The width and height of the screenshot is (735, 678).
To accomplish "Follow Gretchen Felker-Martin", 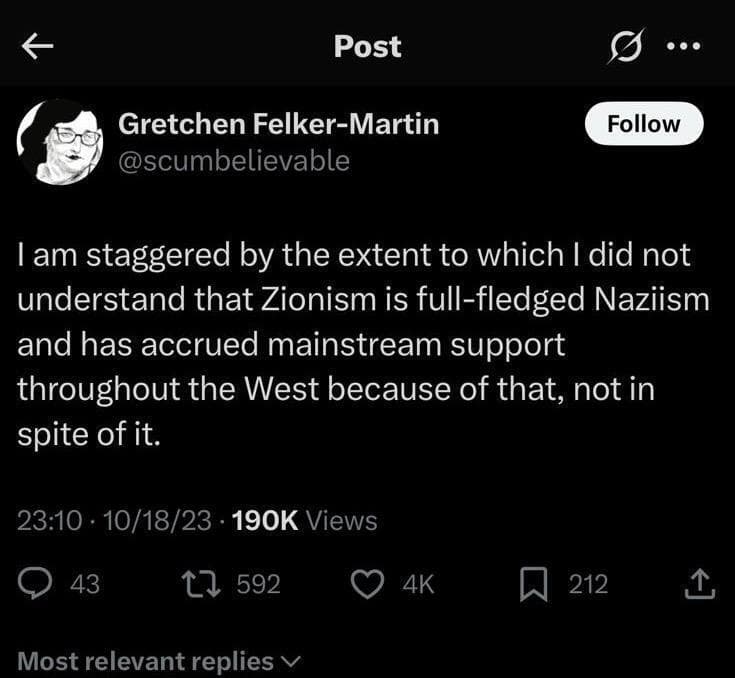I will pos(644,124).
